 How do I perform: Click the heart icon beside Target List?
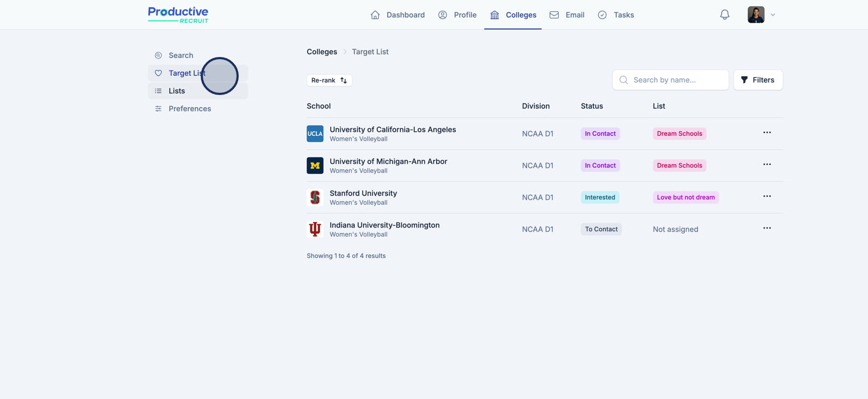[x=158, y=73]
